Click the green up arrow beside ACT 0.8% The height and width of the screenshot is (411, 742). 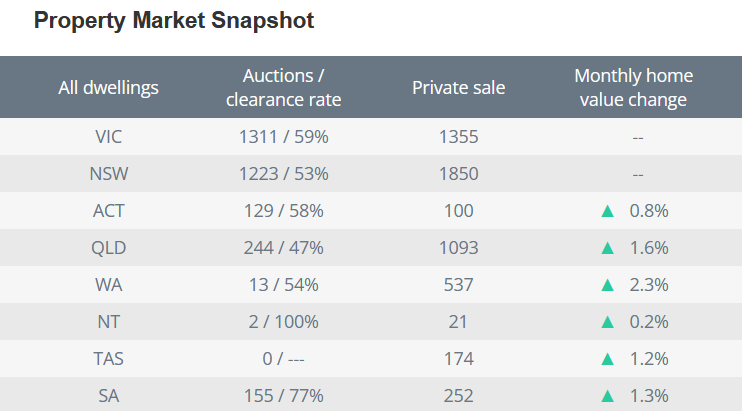(x=606, y=211)
